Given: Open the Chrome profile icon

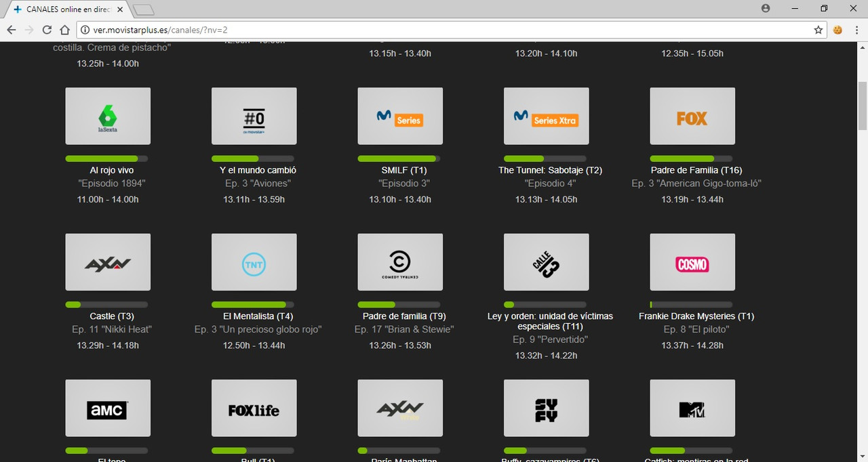Looking at the screenshot, I should click(x=766, y=8).
